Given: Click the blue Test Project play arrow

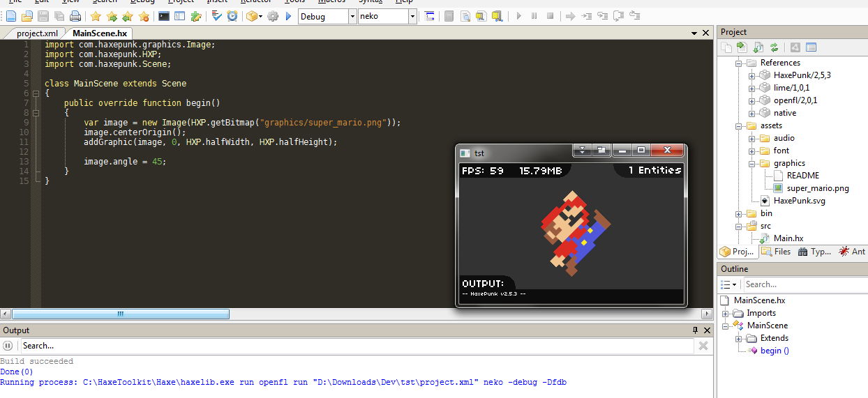Looking at the screenshot, I should pyautogui.click(x=289, y=16).
